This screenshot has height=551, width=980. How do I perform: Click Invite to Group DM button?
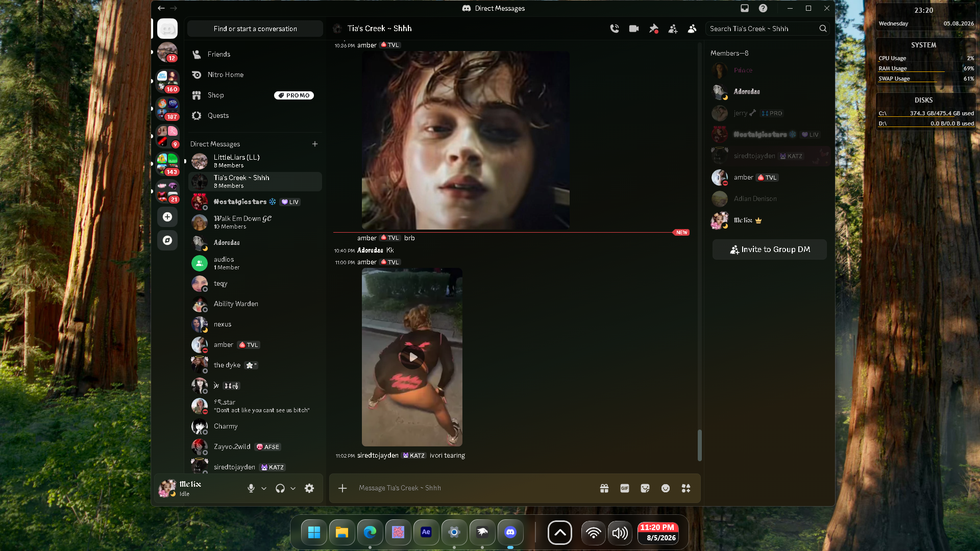770,249
